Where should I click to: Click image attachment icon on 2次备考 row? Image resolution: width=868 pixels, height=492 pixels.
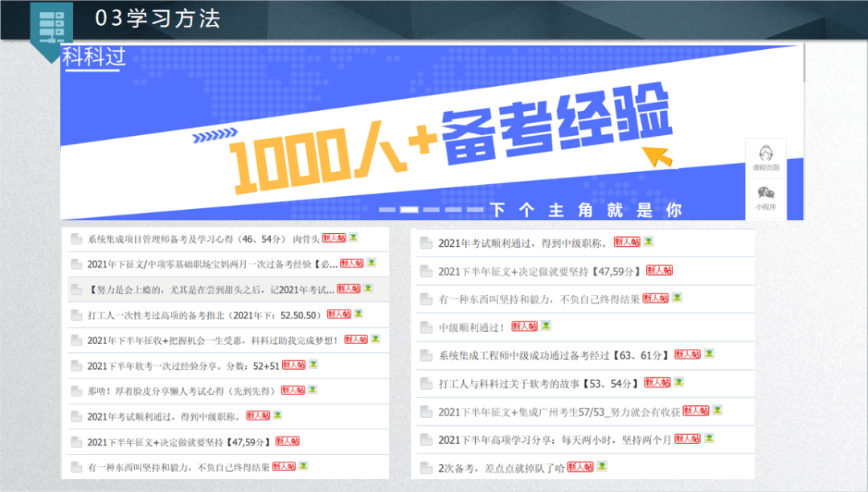coord(602,466)
